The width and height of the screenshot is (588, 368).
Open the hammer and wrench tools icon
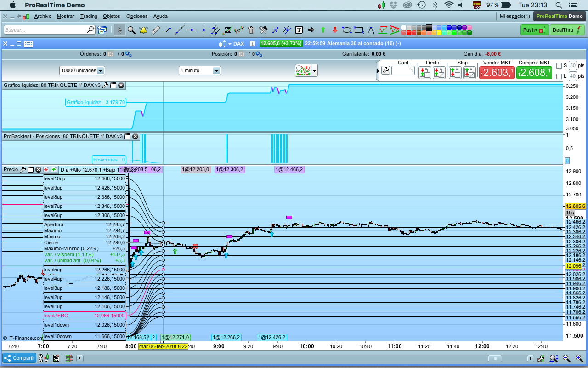tap(263, 30)
